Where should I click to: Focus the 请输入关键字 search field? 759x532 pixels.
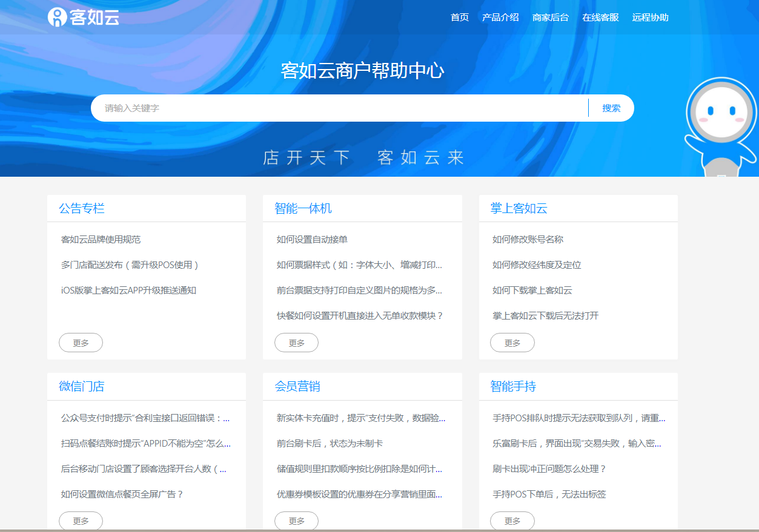(x=339, y=108)
